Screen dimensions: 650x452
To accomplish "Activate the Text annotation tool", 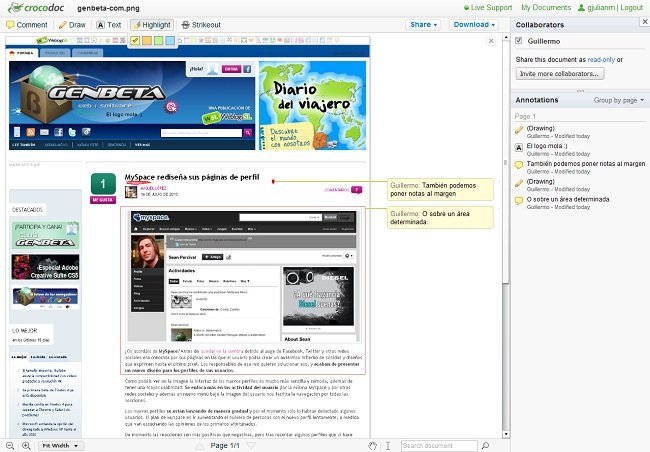I will click(109, 25).
